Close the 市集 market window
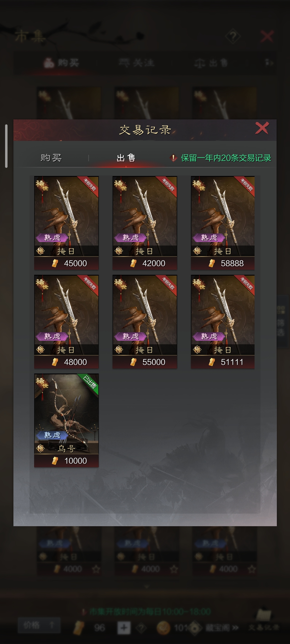This screenshot has height=644, width=290. [267, 36]
